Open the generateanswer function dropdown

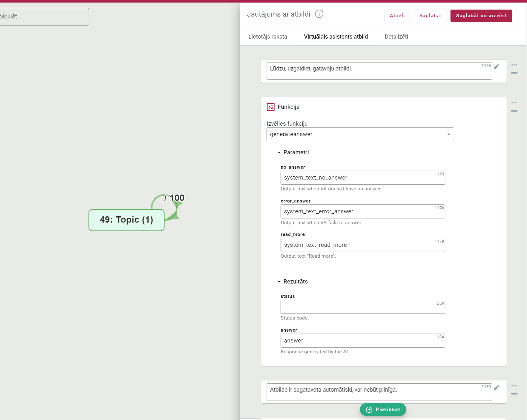point(360,134)
